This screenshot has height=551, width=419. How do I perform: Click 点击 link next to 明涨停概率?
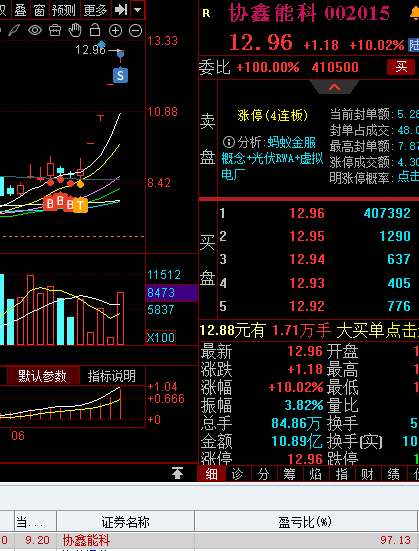(408, 177)
